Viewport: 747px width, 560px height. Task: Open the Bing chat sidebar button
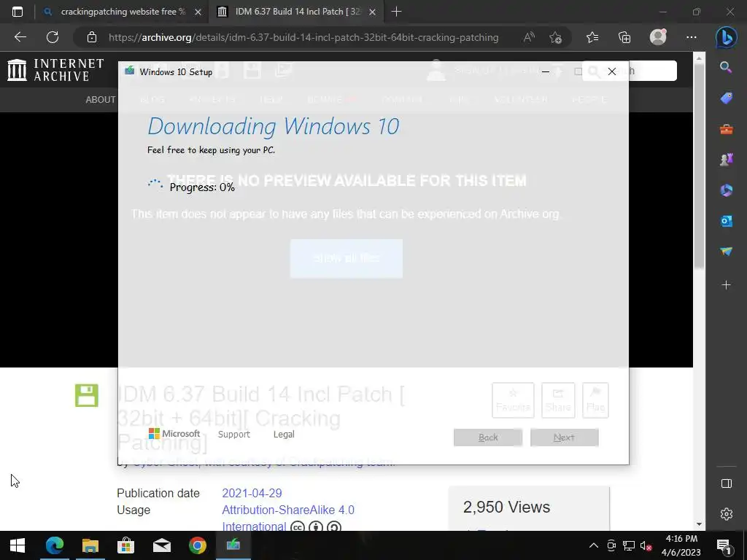tap(726, 37)
